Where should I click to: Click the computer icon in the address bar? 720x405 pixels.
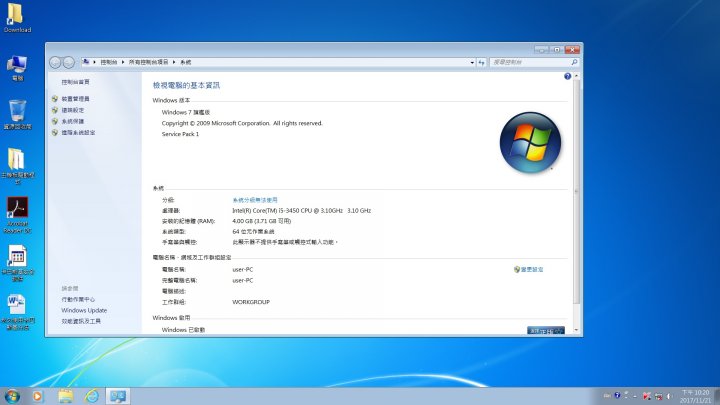[86, 62]
